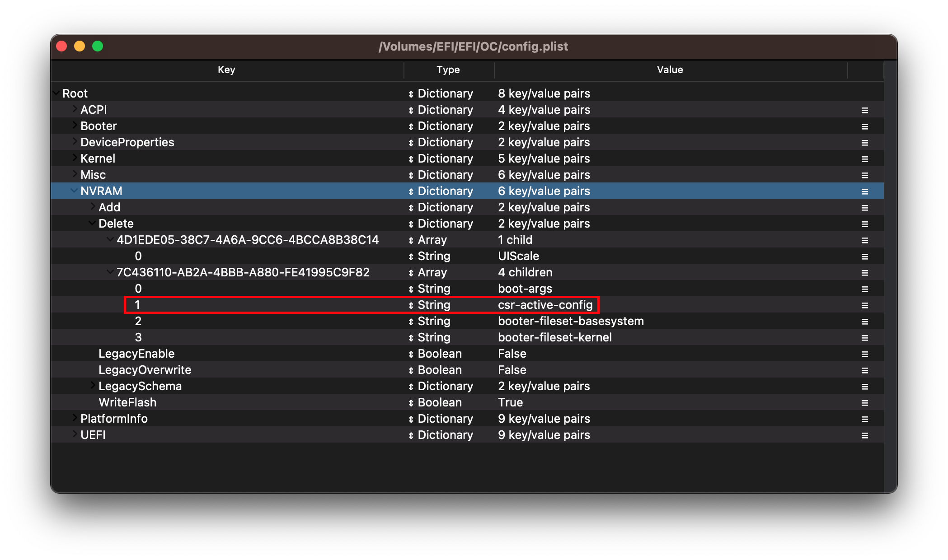Open type stepper for UIScale string row
Image resolution: width=948 pixels, height=560 pixels.
coord(411,257)
